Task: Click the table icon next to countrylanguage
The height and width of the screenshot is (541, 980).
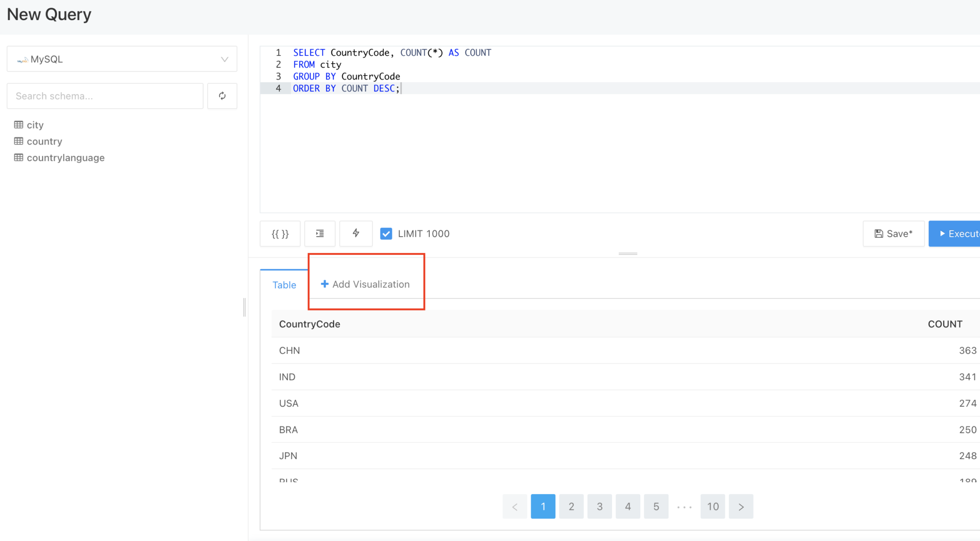Action: pyautogui.click(x=19, y=157)
